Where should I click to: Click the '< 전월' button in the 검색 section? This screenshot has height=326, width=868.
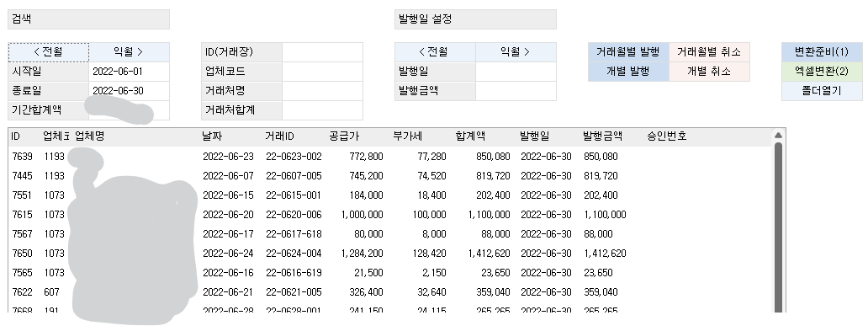(x=48, y=52)
